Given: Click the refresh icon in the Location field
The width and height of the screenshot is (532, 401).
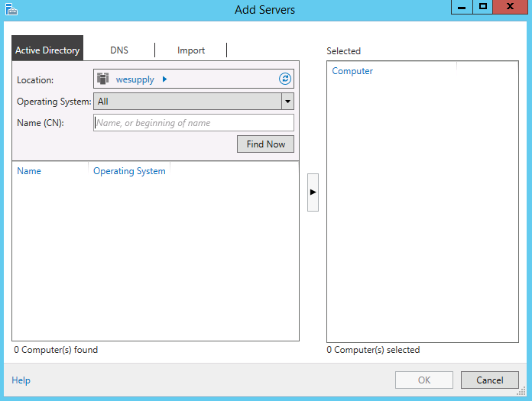Looking at the screenshot, I should click(x=284, y=79).
